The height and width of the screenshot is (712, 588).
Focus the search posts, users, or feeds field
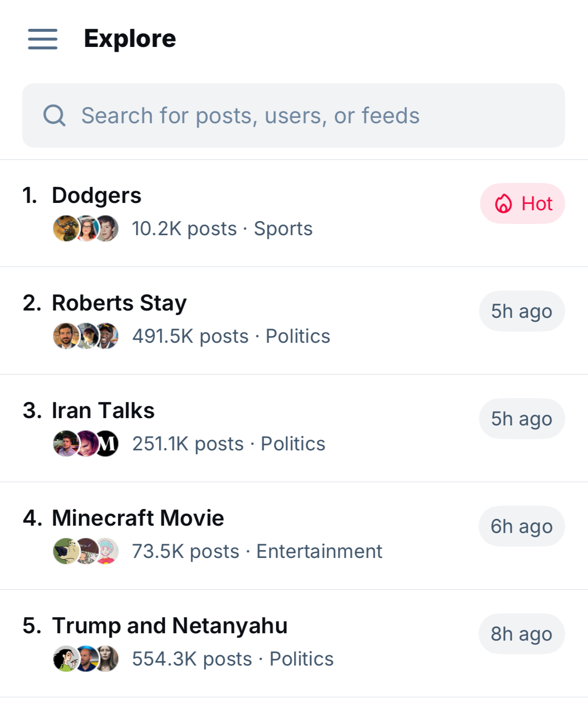tap(294, 116)
